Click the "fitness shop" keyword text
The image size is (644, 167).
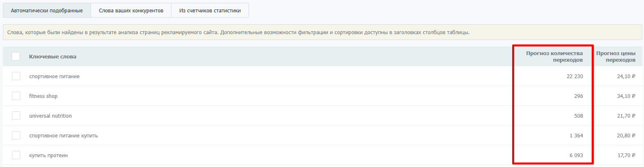tap(43, 96)
